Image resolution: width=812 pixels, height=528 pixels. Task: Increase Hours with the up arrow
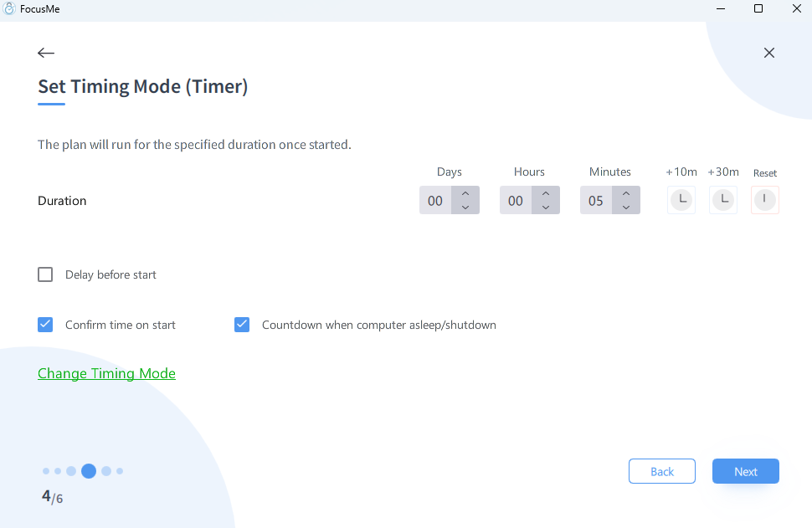[x=546, y=193]
